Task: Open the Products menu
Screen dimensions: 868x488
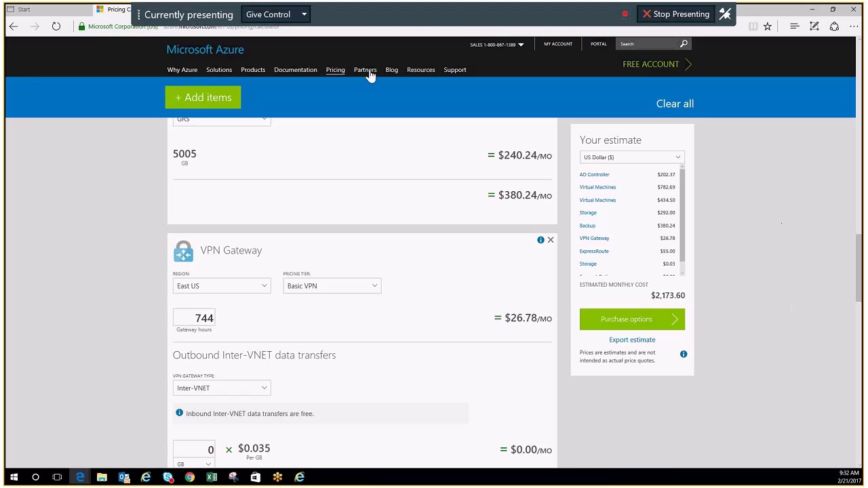Action: click(x=253, y=70)
